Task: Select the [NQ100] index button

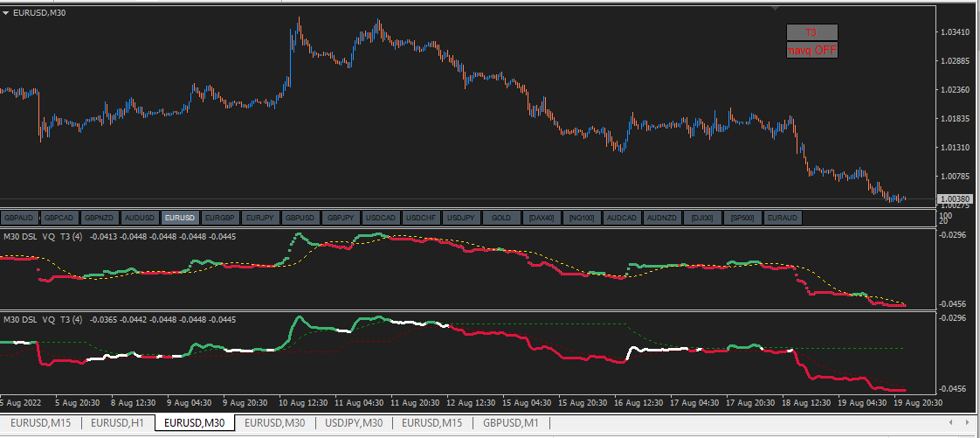Action: pyautogui.click(x=581, y=218)
